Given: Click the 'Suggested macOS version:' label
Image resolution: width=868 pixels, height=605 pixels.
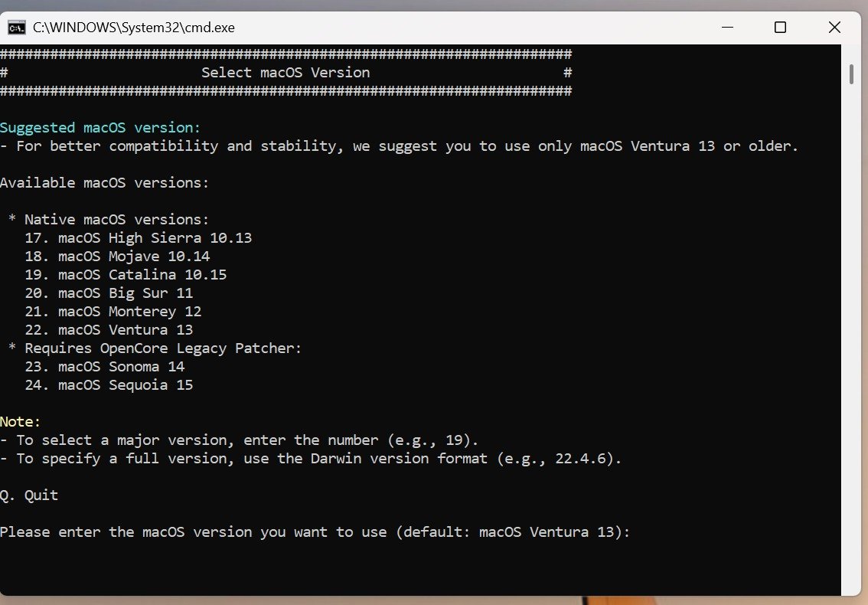Looking at the screenshot, I should [100, 128].
